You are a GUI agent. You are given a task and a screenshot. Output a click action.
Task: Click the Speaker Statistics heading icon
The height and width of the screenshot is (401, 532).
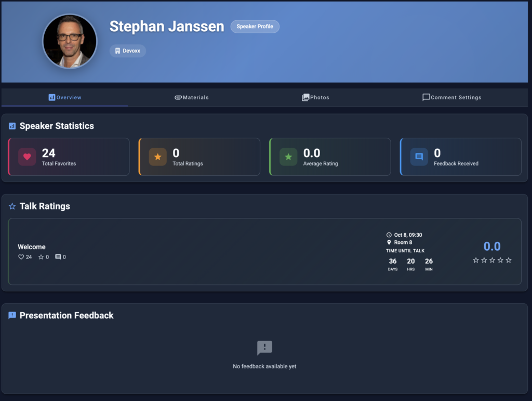[12, 126]
